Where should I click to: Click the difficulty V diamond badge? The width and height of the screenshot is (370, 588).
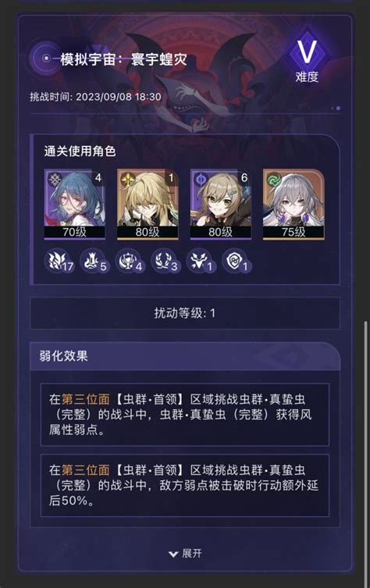tap(307, 52)
